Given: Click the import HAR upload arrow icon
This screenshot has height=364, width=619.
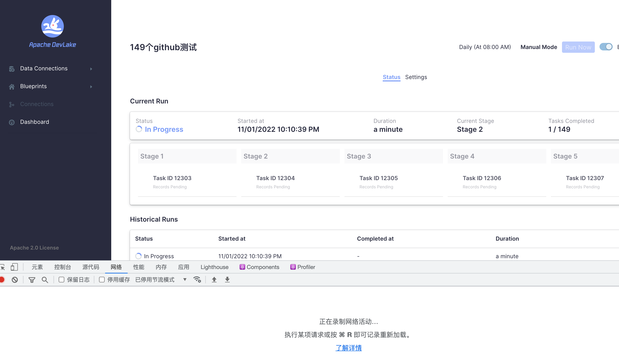Looking at the screenshot, I should 214,280.
